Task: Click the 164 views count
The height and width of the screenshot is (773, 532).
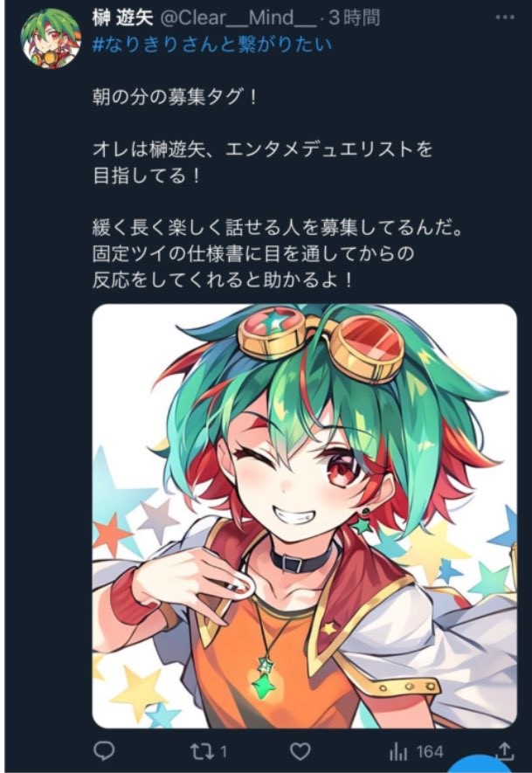Action: (x=430, y=752)
